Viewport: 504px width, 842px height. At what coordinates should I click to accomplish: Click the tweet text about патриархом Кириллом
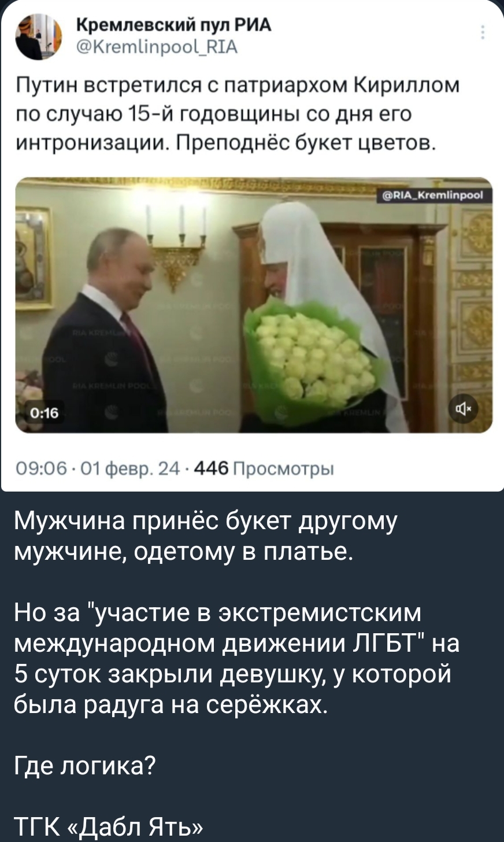[237, 113]
